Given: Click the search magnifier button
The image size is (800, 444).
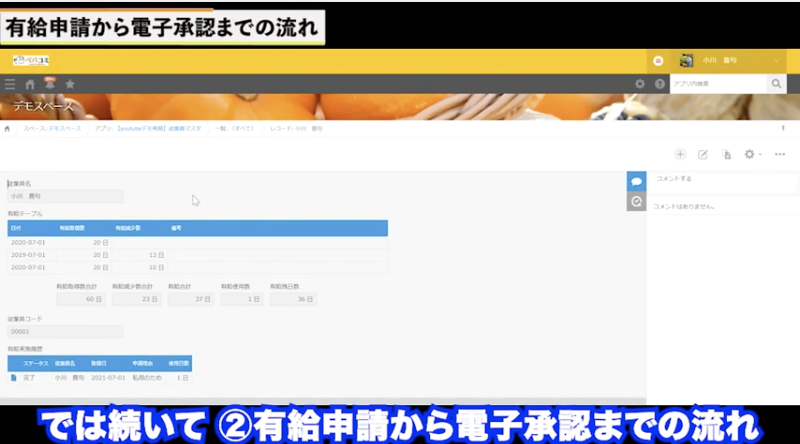Looking at the screenshot, I should [776, 84].
